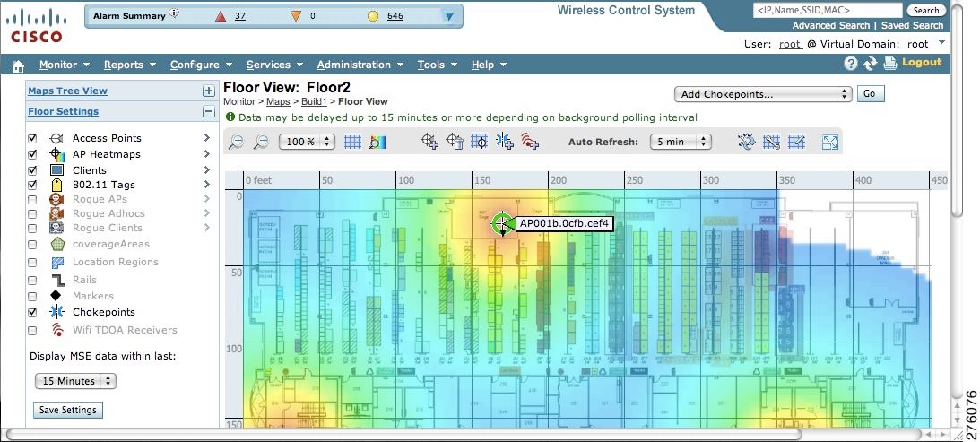Click the Position Access Points icon

pyautogui.click(x=480, y=142)
